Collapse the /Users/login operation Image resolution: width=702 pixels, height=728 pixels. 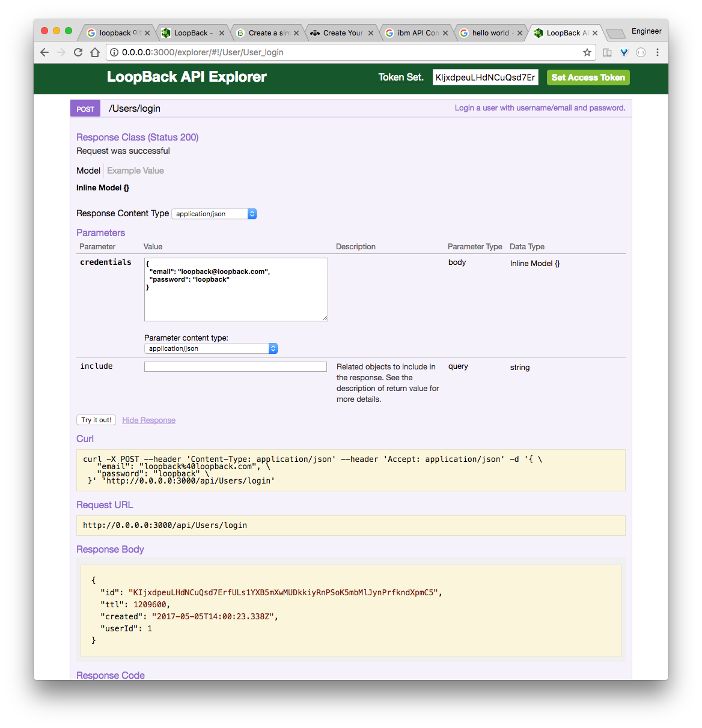tap(135, 109)
